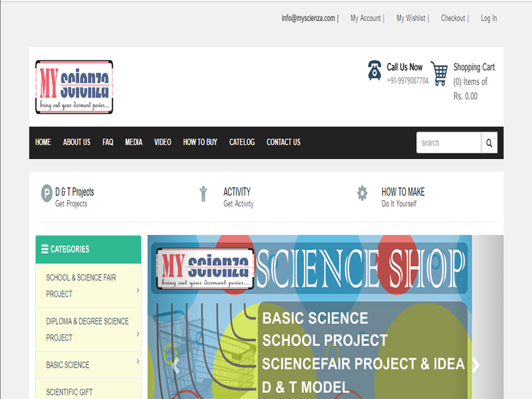The height and width of the screenshot is (399, 532).
Task: Click the D & T Projects circle icon
Action: point(47,194)
